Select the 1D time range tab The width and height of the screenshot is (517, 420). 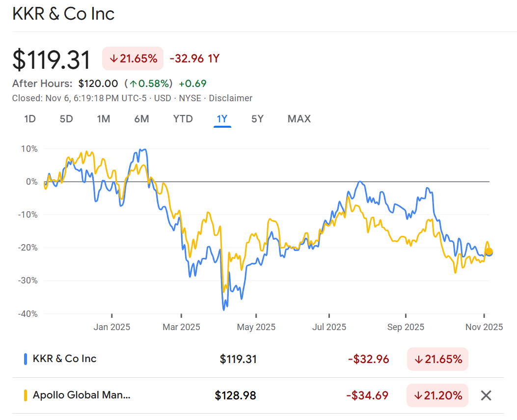(30, 119)
